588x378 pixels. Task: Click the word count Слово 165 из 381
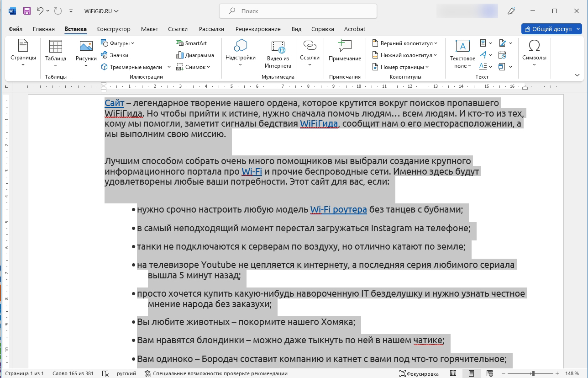[73, 373]
